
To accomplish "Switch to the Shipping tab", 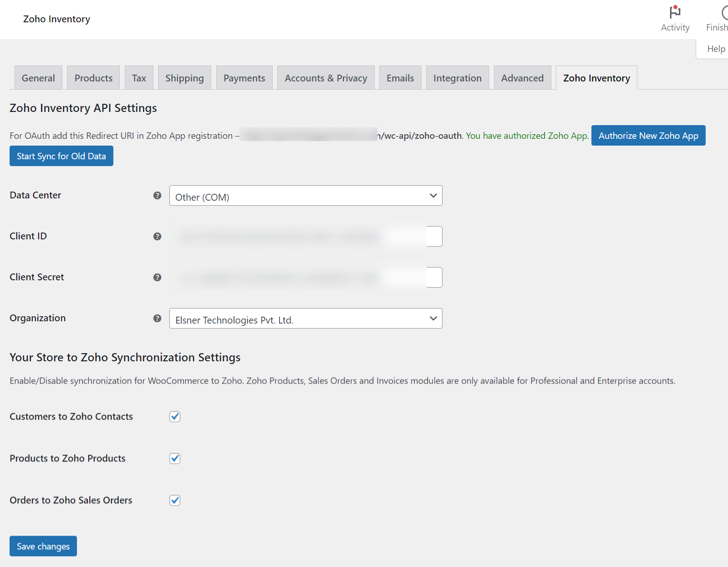I will [x=184, y=78].
